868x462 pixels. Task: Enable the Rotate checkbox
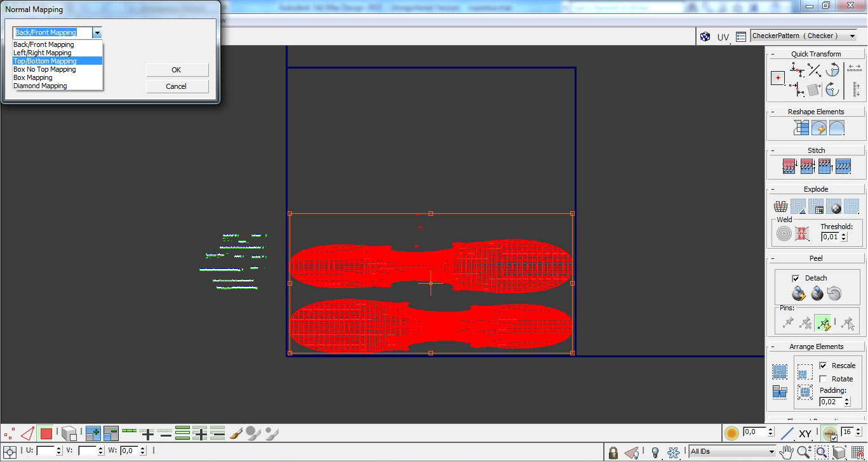click(x=824, y=379)
